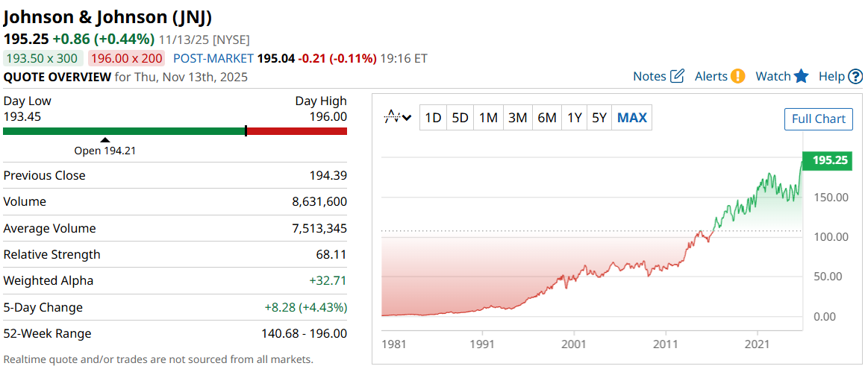The width and height of the screenshot is (868, 369).
Task: Open the chart type dropdown
Action: 398,118
